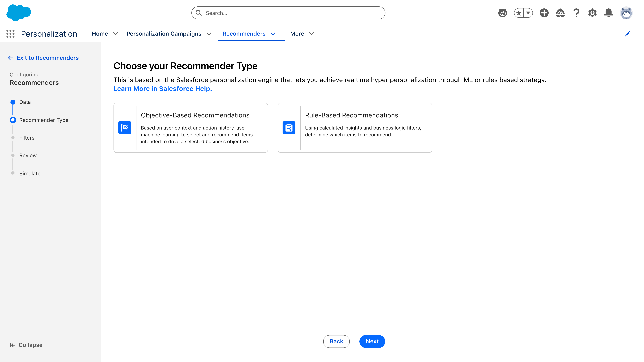Click the search magnifier icon
This screenshot has width=644, height=362.
pyautogui.click(x=199, y=13)
